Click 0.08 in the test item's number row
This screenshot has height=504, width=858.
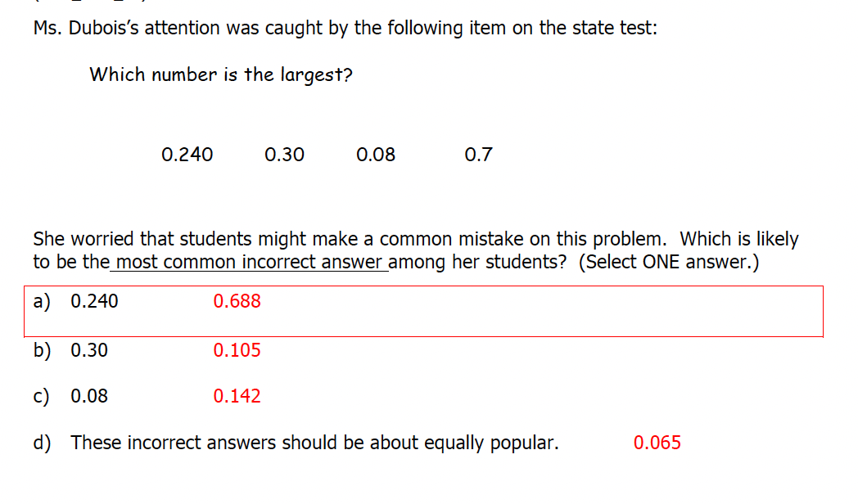376,155
